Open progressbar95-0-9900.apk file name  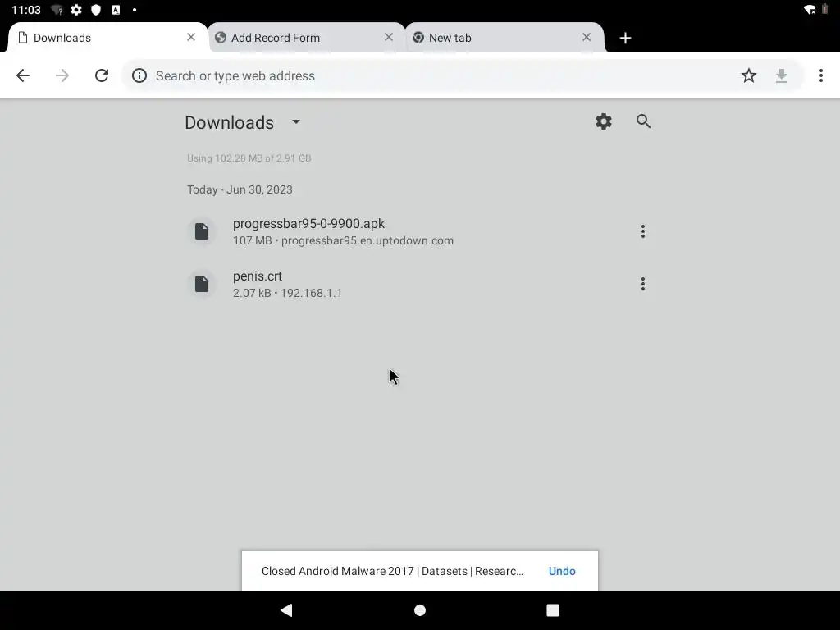click(x=308, y=223)
